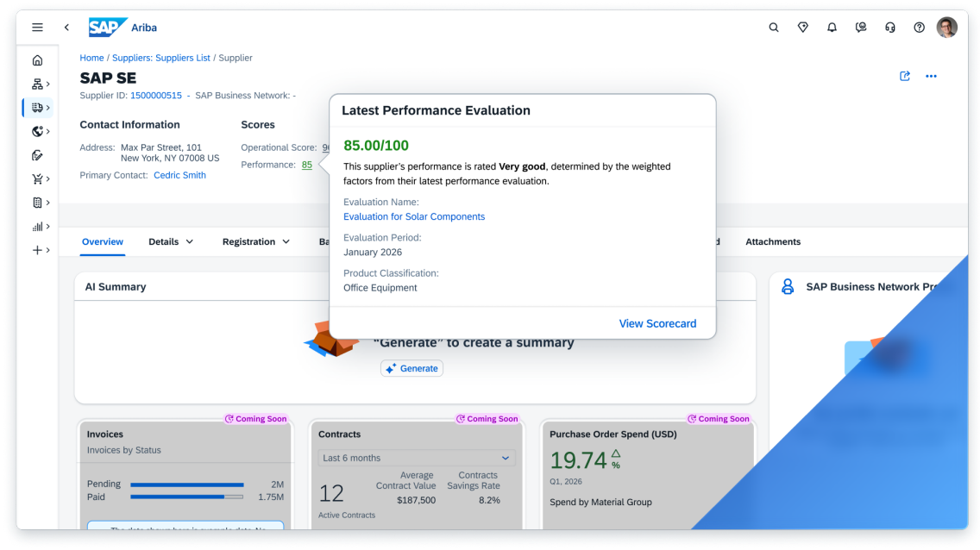Screen dimensions: 980x550
Task: Click the Coming Soon badge on Contracts
Action: coord(487,419)
